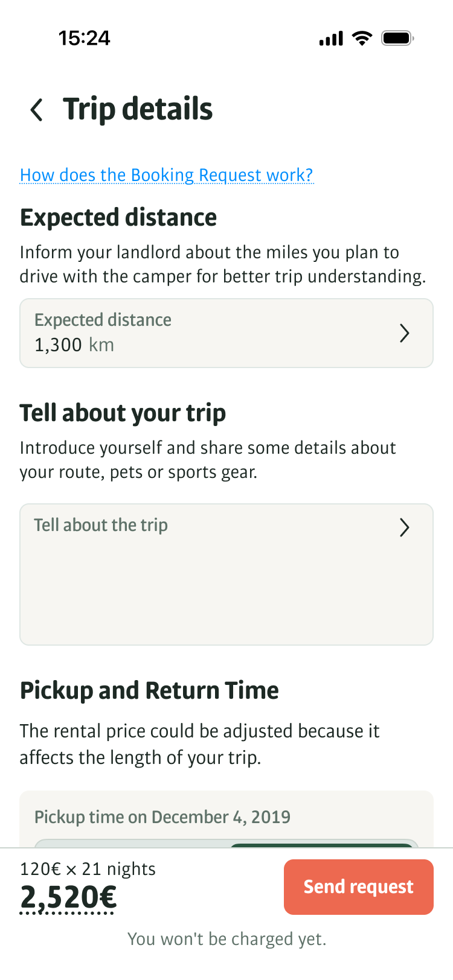Tap the You won't be charged yet note
The image size is (453, 980).
(x=226, y=939)
